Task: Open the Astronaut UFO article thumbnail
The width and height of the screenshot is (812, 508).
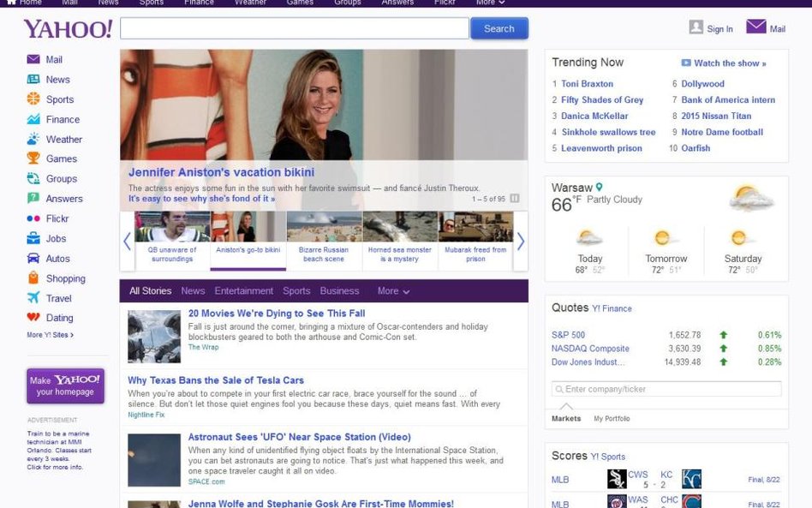Action: coord(154,460)
